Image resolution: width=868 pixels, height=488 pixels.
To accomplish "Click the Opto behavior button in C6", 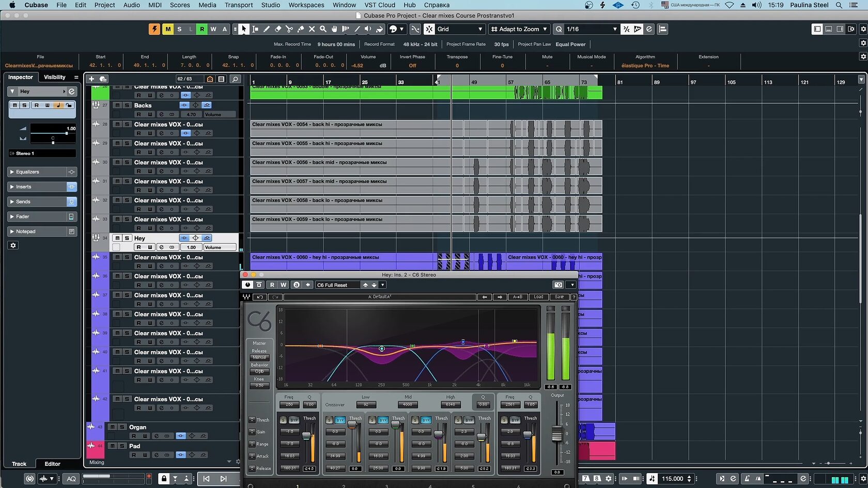I will tap(259, 371).
